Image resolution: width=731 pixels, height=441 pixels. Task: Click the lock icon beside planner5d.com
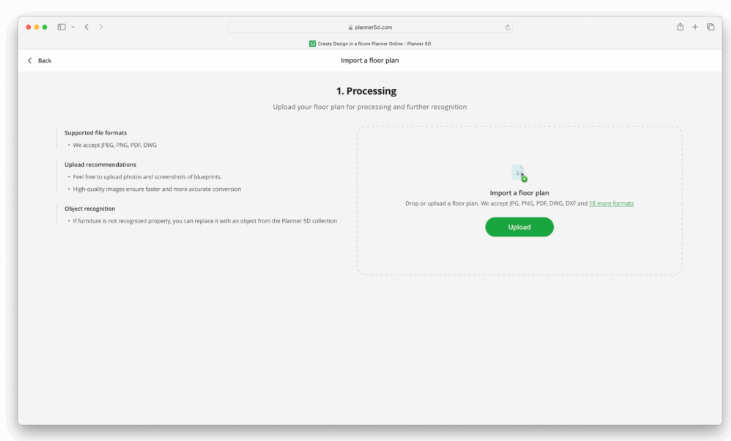tap(350, 27)
